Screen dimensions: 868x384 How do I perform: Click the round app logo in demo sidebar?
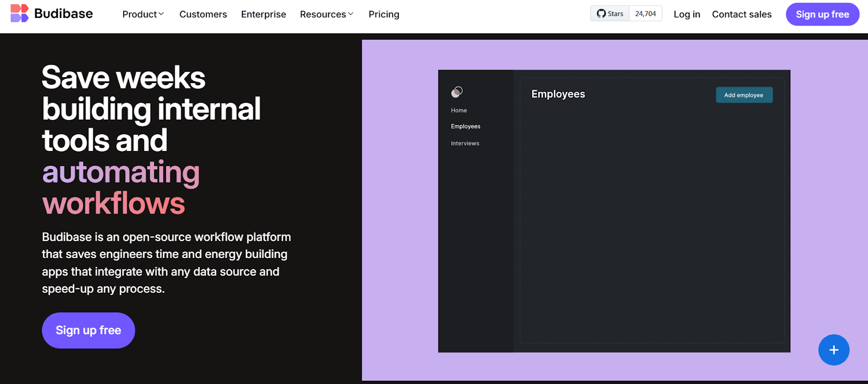pos(457,92)
